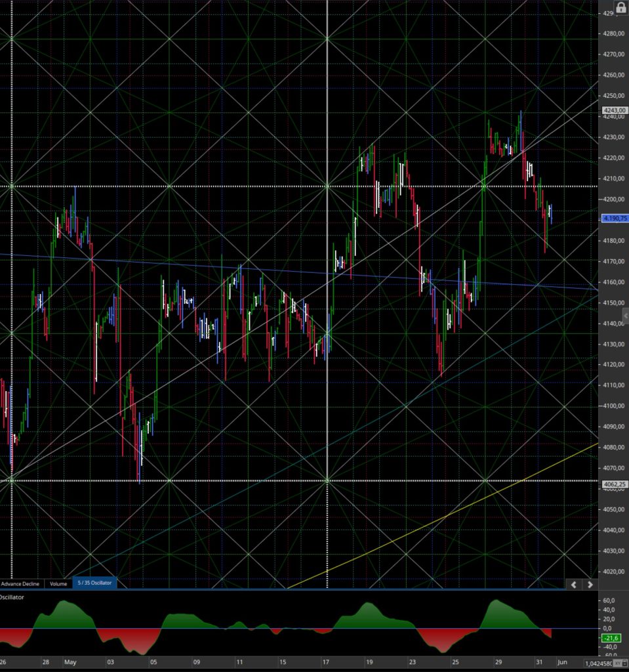The width and height of the screenshot is (629, 672).
Task: Open the Advance Decline tab
Action: pyautogui.click(x=20, y=583)
